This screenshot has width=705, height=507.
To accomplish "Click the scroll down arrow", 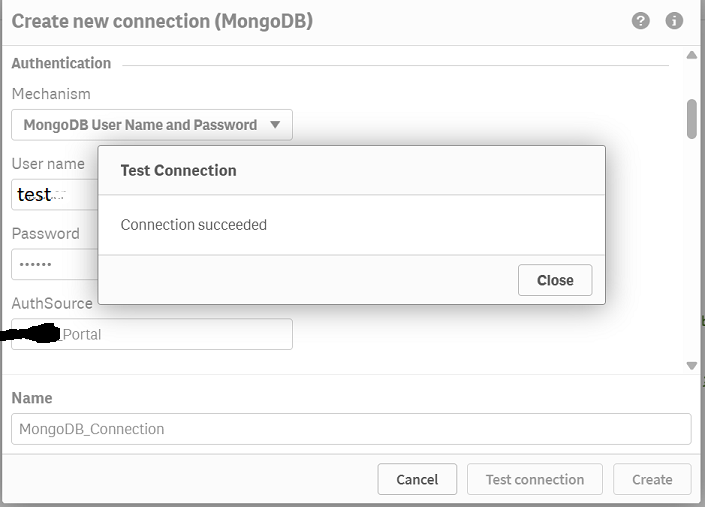I will 692,366.
